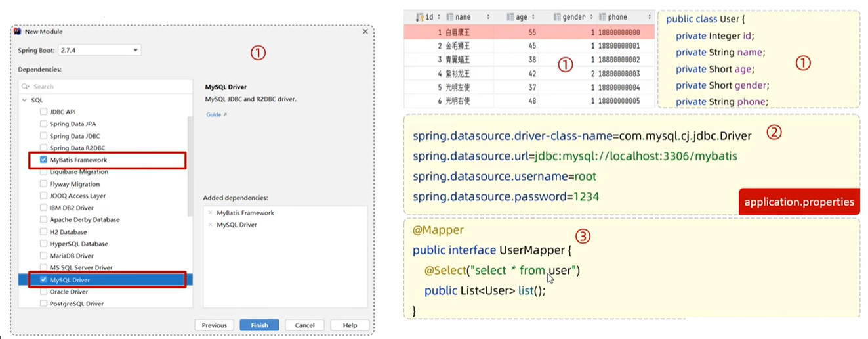Focus the dependency Search field
Viewport: 868px width, 339px height.
(105, 86)
